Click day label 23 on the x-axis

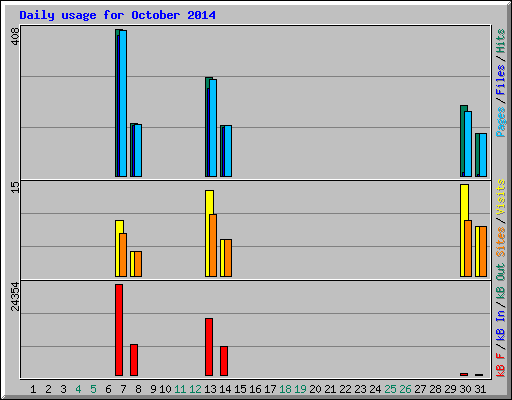(360, 389)
